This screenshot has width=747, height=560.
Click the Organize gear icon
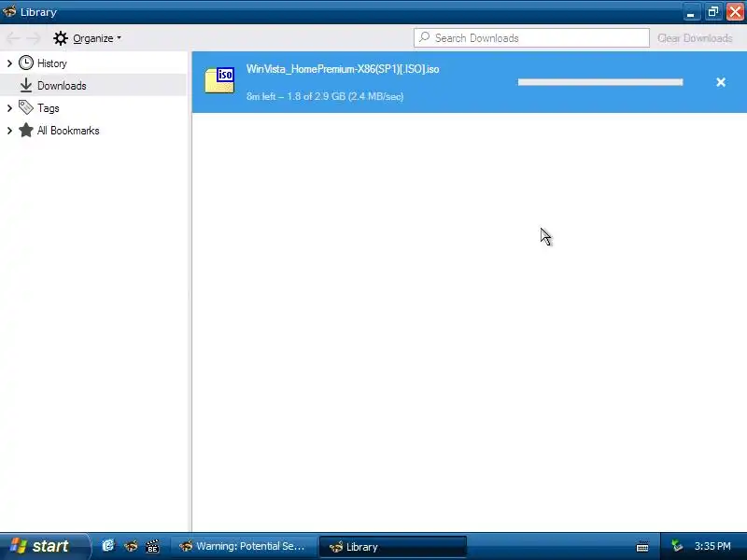tap(61, 38)
